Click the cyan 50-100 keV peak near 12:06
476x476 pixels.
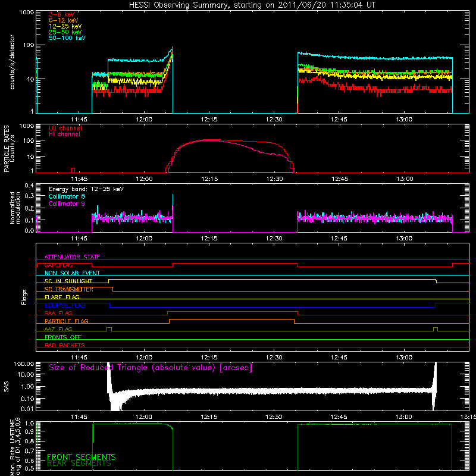pyautogui.click(x=172, y=48)
